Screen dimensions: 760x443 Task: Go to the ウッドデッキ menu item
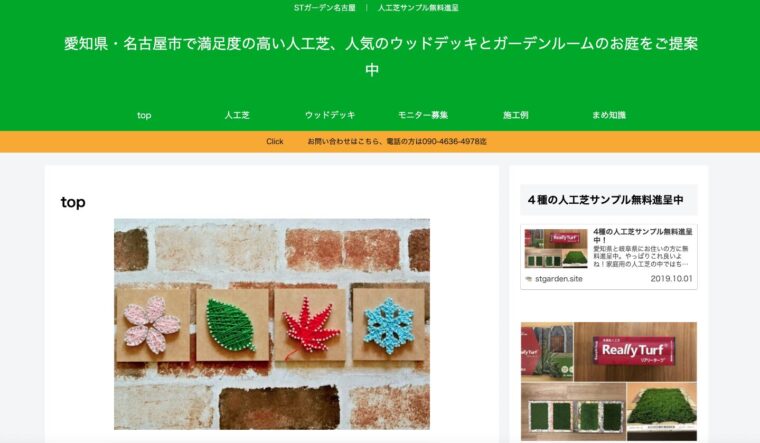pyautogui.click(x=330, y=115)
